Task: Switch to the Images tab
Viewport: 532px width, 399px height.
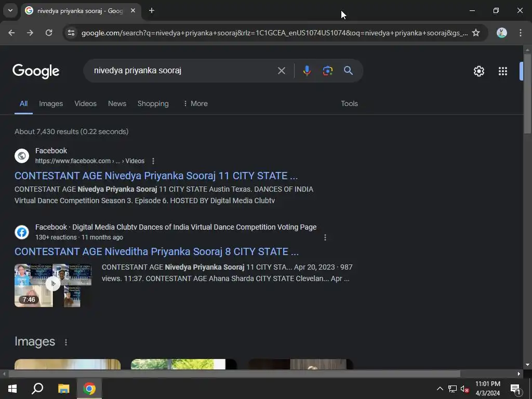Action: (51, 103)
